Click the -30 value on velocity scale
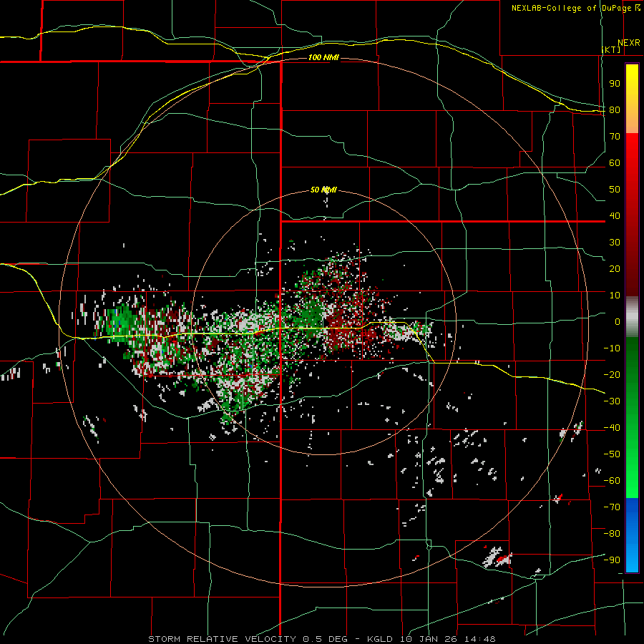Image resolution: width=644 pixels, height=644 pixels. 612,401
